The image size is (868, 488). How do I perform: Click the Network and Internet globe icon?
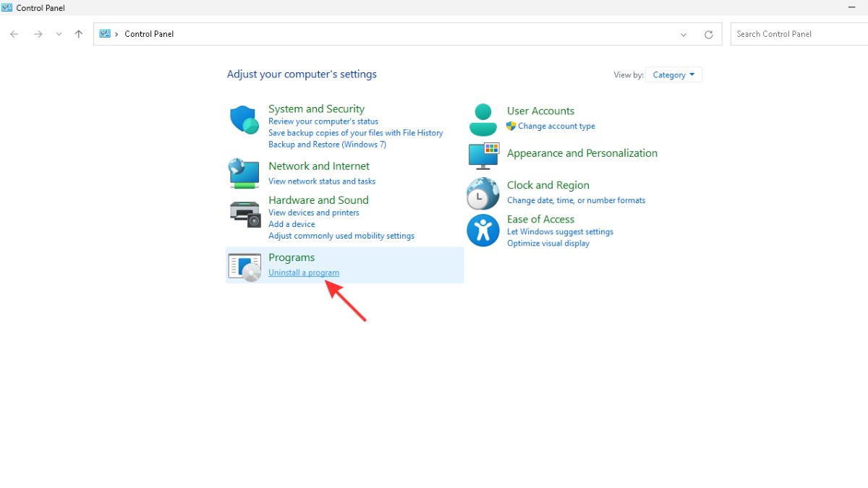pos(244,173)
